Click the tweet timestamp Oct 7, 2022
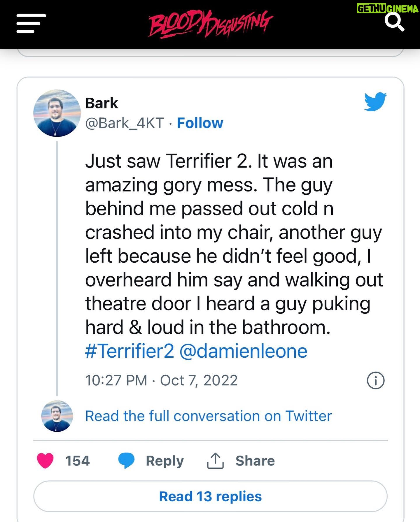The image size is (420, 522). 161,380
